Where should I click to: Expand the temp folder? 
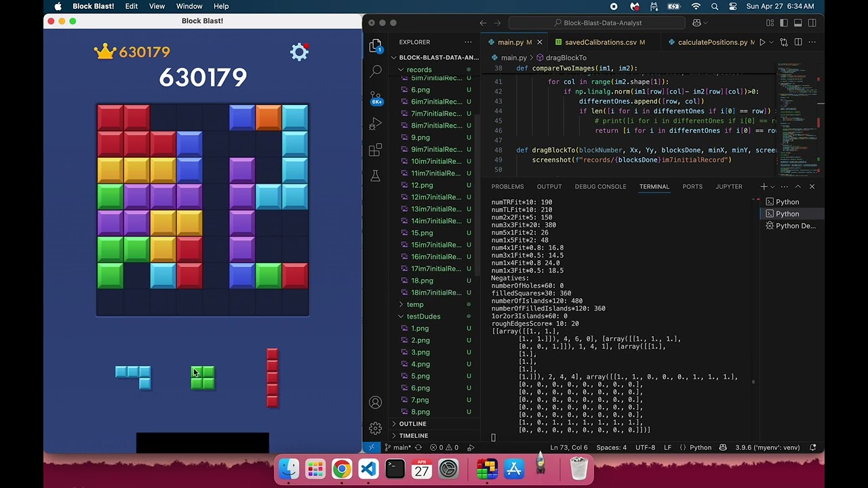click(x=414, y=304)
